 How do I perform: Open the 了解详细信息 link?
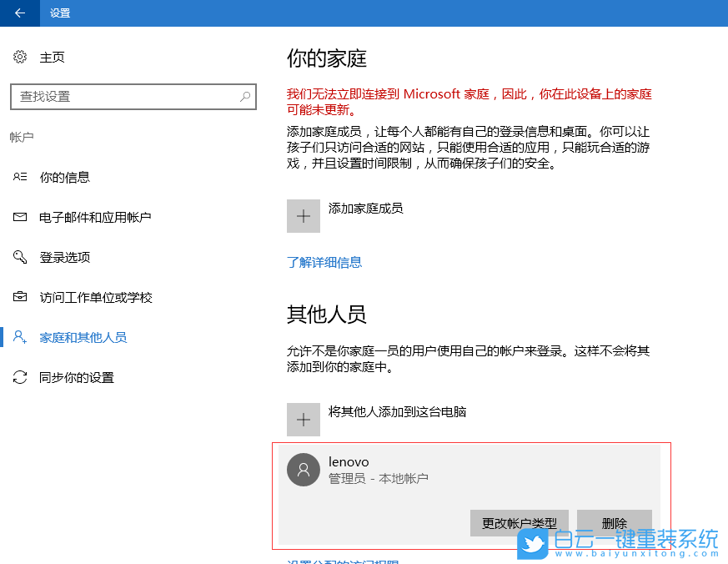[324, 262]
